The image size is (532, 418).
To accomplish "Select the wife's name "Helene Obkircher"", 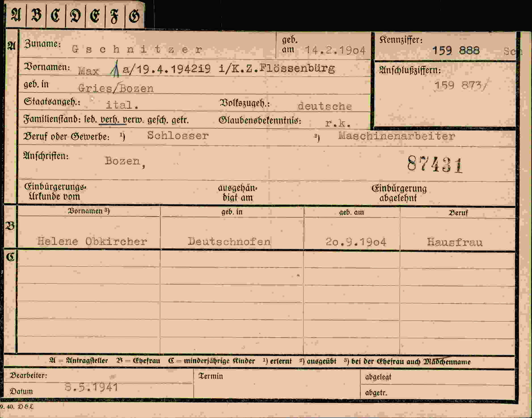I will tap(92, 241).
